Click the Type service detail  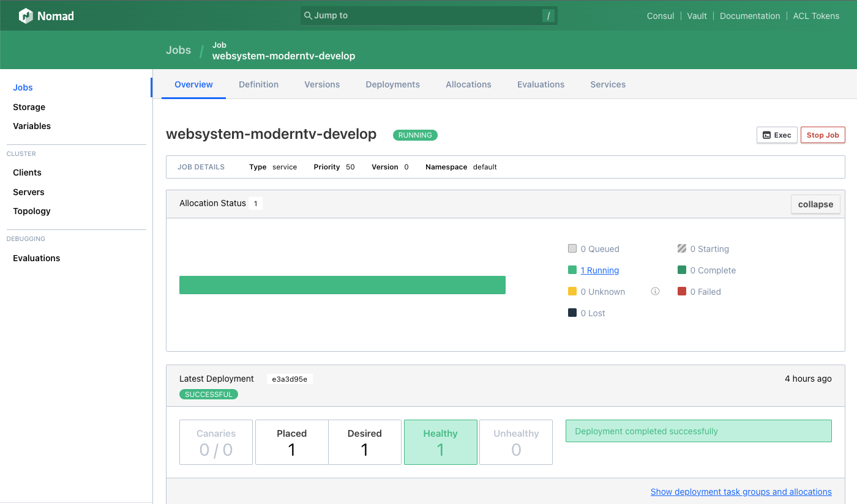pos(273,167)
